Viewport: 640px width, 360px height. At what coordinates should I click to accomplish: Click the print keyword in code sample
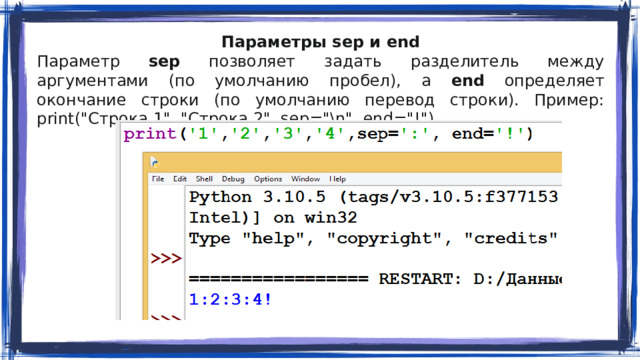pos(150,134)
